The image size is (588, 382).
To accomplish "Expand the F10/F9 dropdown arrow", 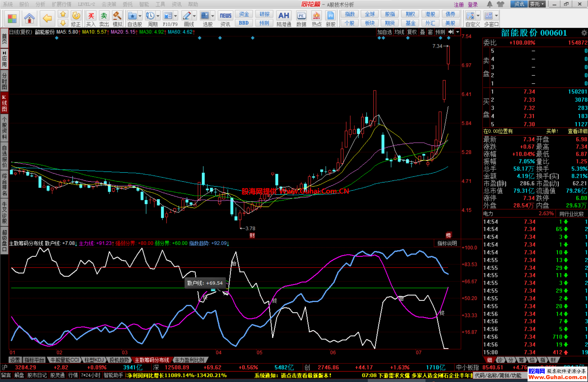I will point(176,16).
